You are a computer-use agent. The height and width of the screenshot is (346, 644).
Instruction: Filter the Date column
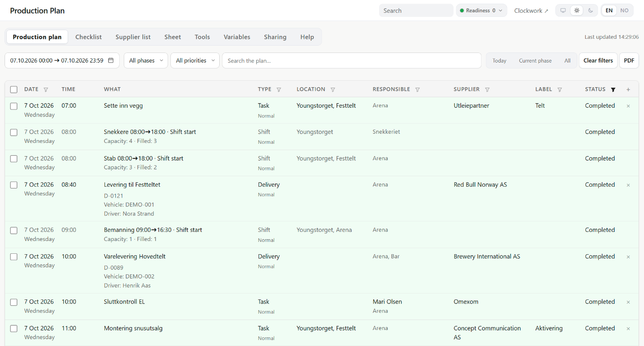point(46,89)
